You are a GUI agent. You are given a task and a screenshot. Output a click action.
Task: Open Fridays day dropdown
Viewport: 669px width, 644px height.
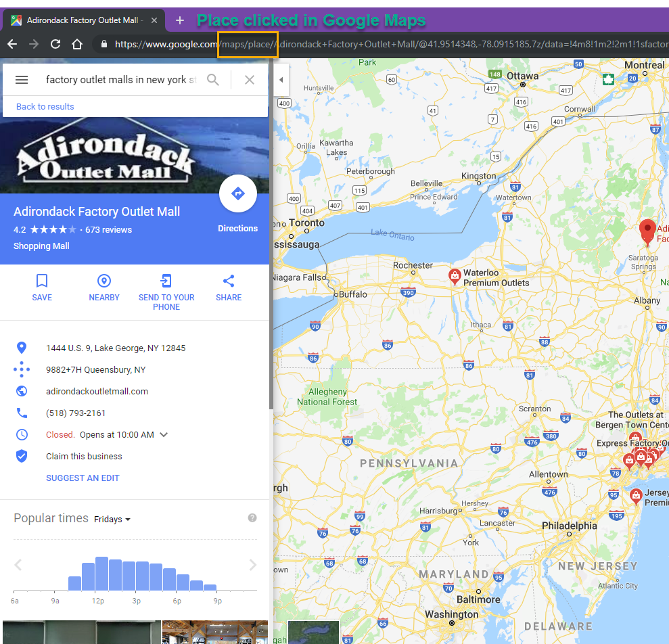tap(112, 520)
